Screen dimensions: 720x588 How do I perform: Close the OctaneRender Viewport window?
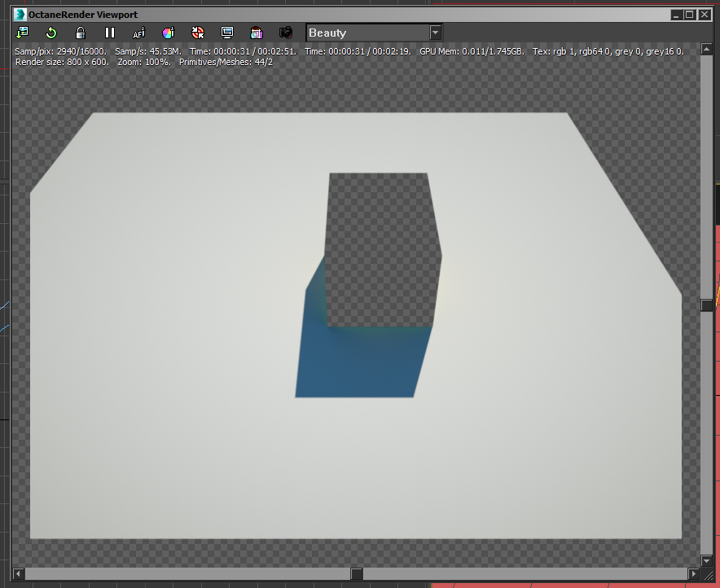coord(703,15)
